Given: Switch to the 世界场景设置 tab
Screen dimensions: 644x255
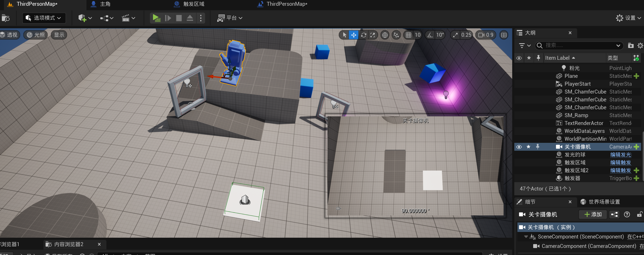Looking at the screenshot, I should point(604,202).
